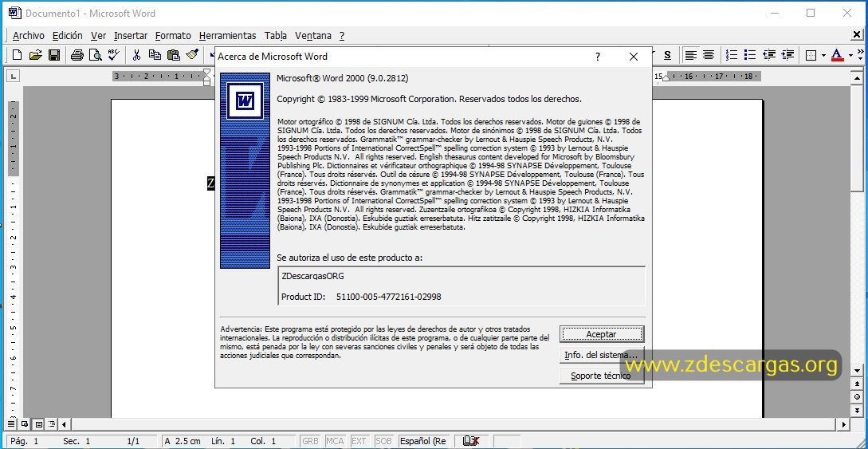This screenshot has height=449, width=868.
Task: Run the ABC spelling check icon
Action: (113, 55)
